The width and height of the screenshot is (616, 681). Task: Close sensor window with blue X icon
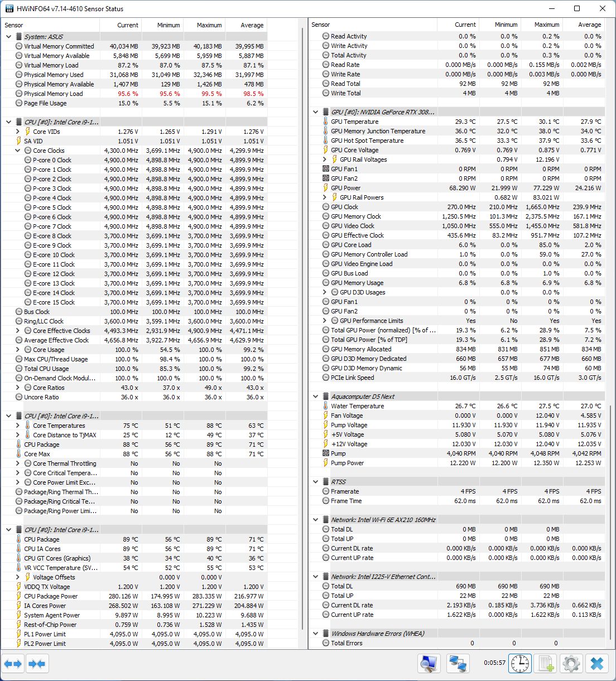point(597,664)
